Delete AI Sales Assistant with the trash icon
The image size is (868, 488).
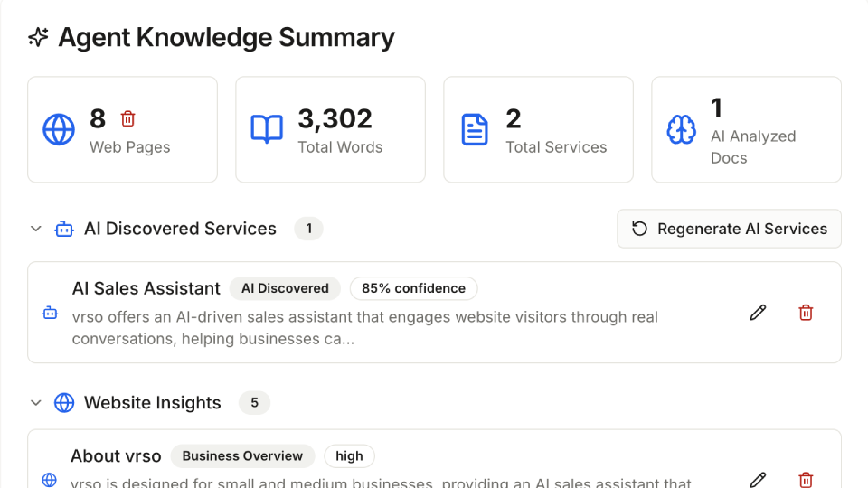pos(806,313)
